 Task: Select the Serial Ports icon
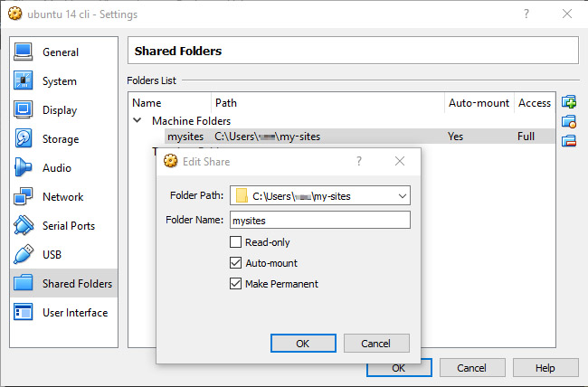[24, 226]
